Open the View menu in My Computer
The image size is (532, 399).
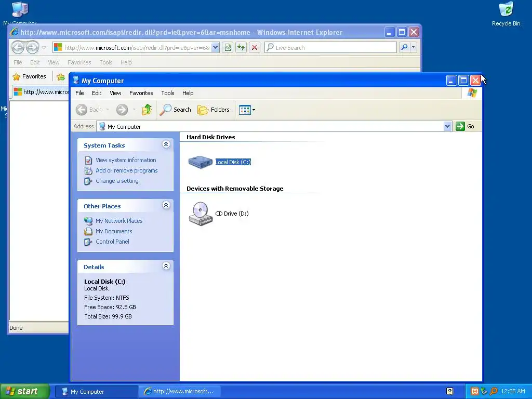[115, 93]
